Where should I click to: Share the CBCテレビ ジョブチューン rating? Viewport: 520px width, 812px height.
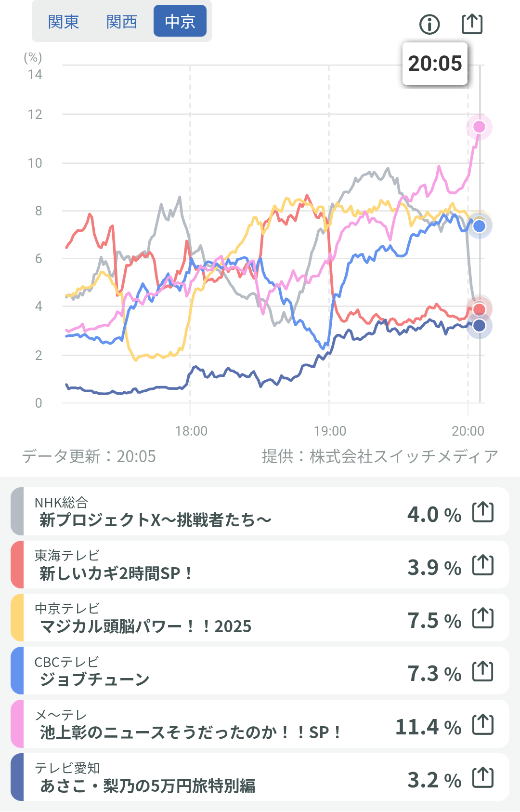click(483, 671)
